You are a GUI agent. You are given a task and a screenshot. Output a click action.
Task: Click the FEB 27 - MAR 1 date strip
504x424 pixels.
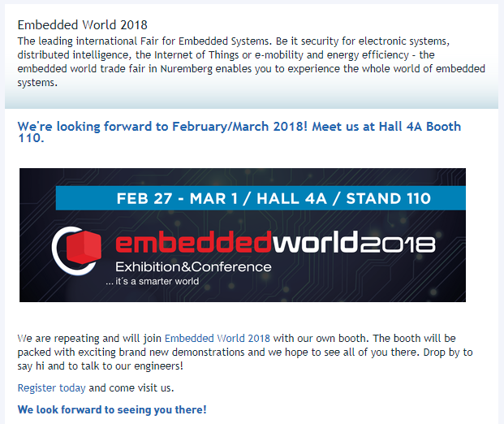pyautogui.click(x=261, y=198)
